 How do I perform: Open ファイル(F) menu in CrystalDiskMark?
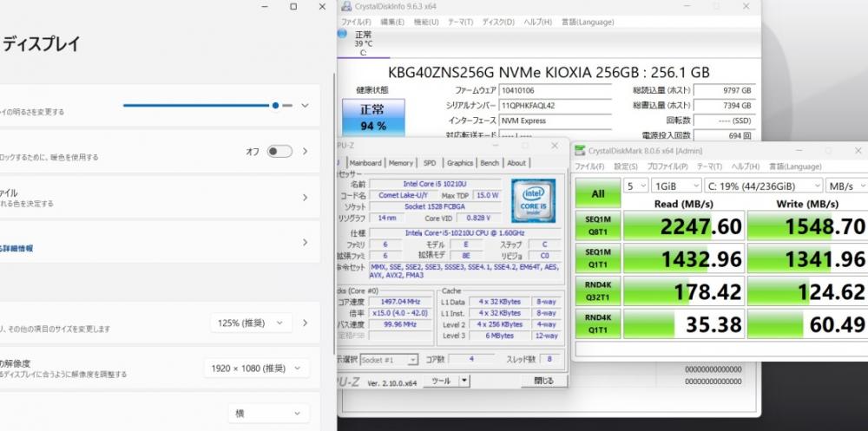589,167
